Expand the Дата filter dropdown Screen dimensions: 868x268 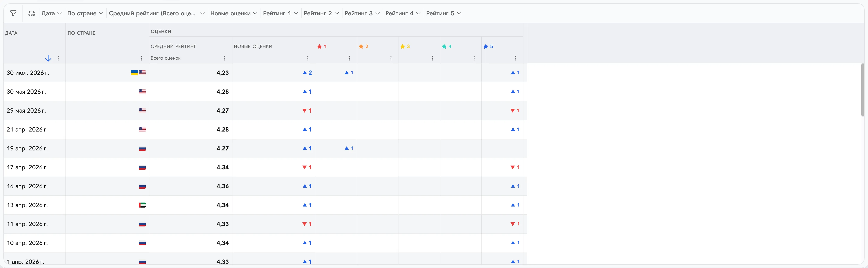click(51, 14)
